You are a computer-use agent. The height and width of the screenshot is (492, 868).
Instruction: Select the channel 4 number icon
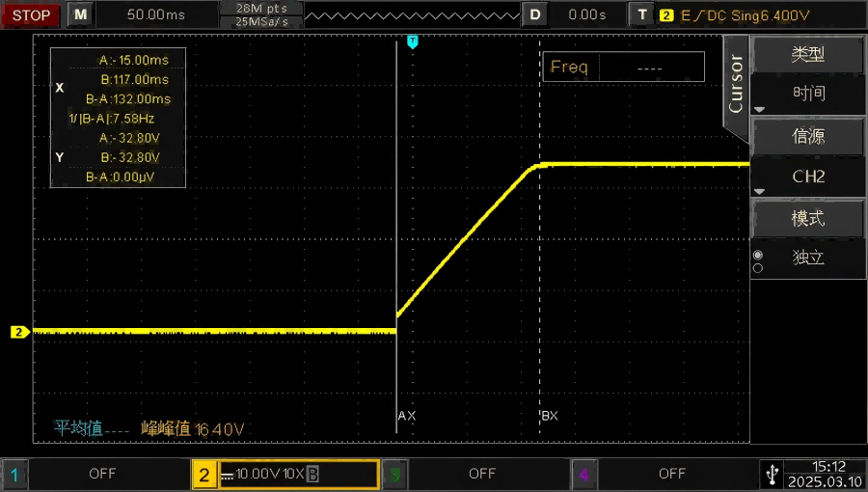[x=583, y=474]
